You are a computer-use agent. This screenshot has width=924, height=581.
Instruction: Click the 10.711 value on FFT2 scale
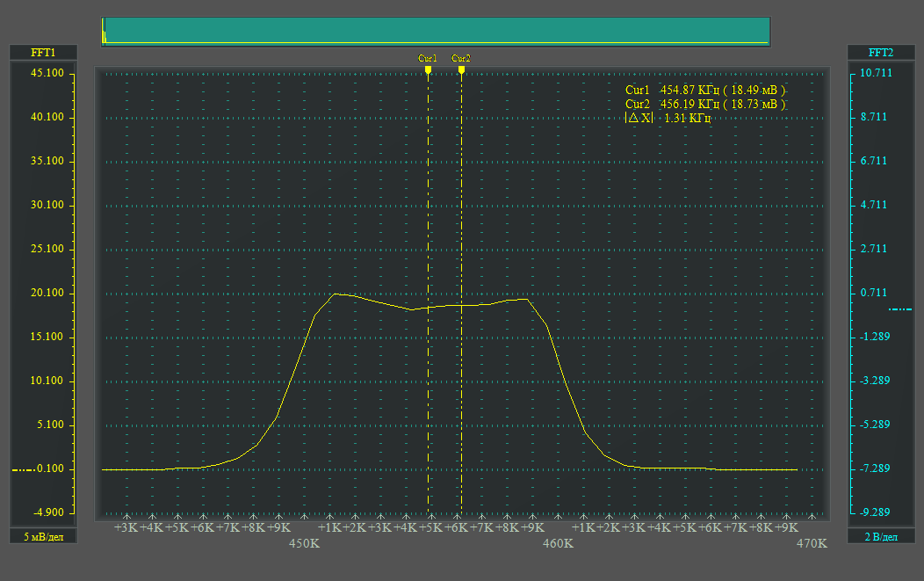click(876, 73)
